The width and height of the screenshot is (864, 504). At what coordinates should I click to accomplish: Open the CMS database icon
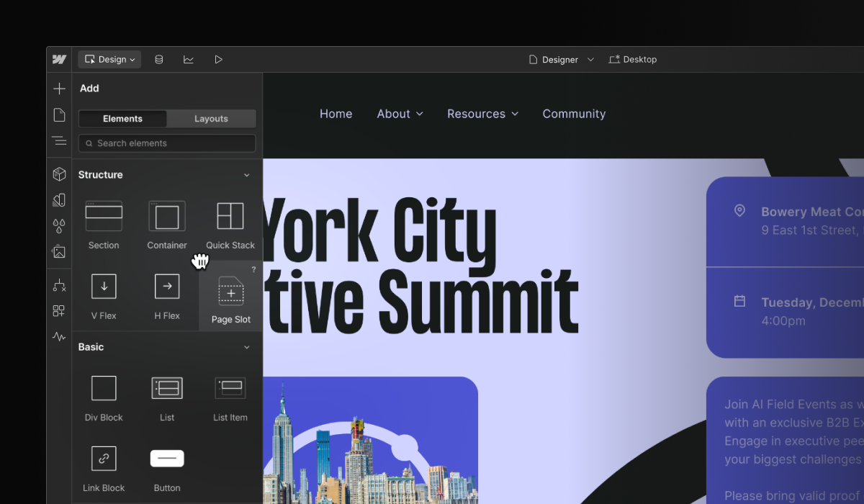click(x=159, y=60)
